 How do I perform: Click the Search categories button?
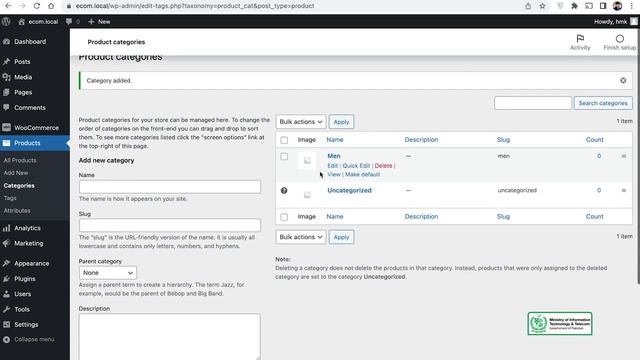click(x=603, y=103)
